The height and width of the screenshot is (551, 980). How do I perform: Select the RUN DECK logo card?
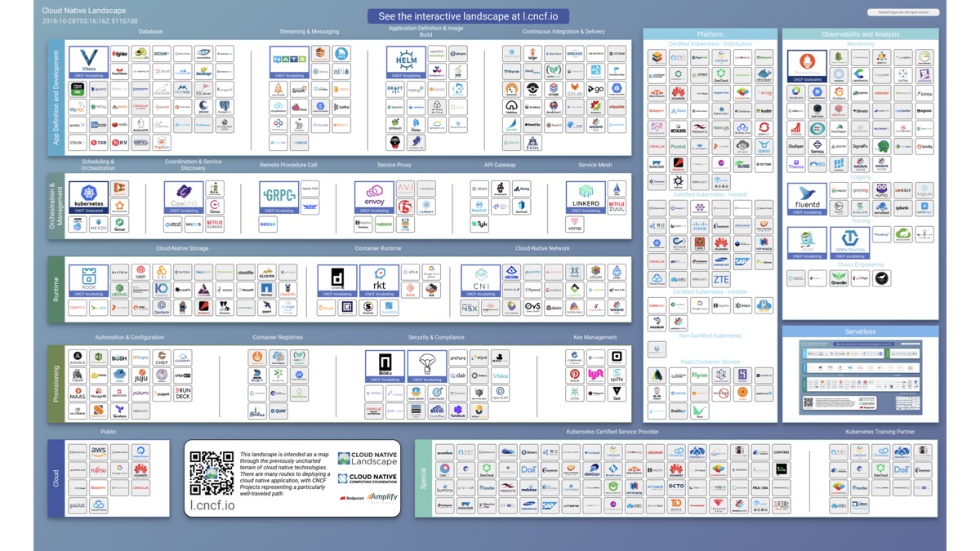(183, 393)
